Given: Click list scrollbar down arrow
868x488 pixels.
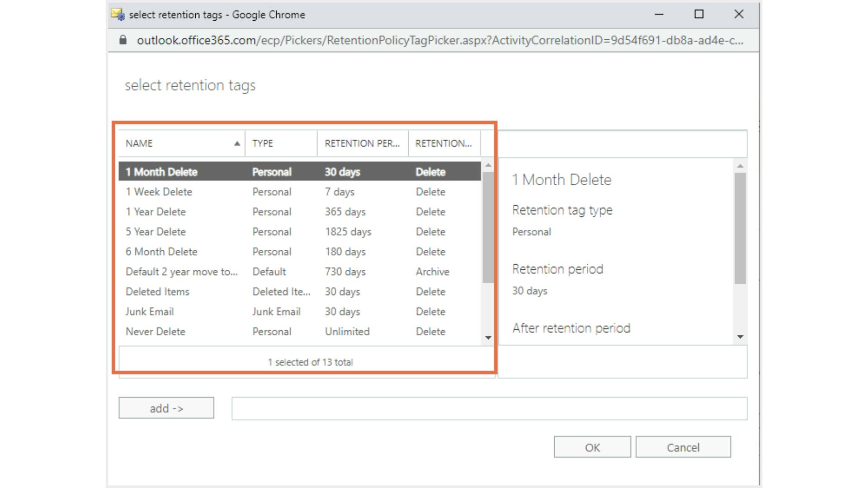Looking at the screenshot, I should tap(488, 338).
